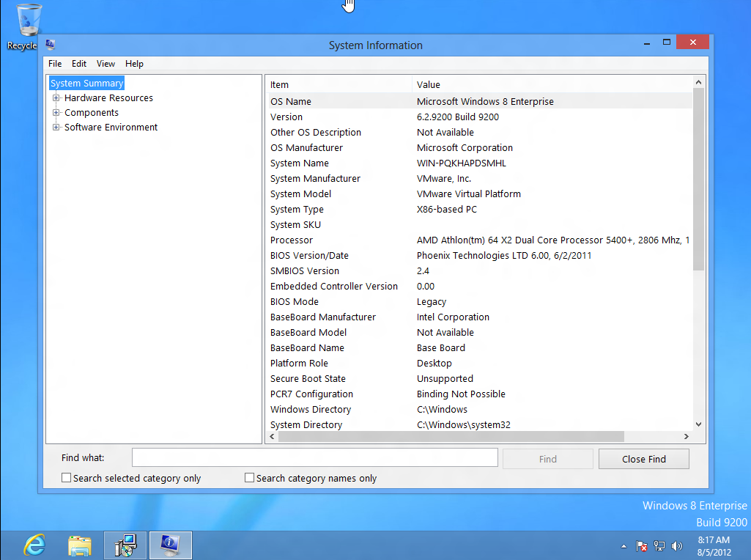Screen dimensions: 751x560
Task: Click the horizontal scrollbar right arrow
Action: [x=687, y=436]
